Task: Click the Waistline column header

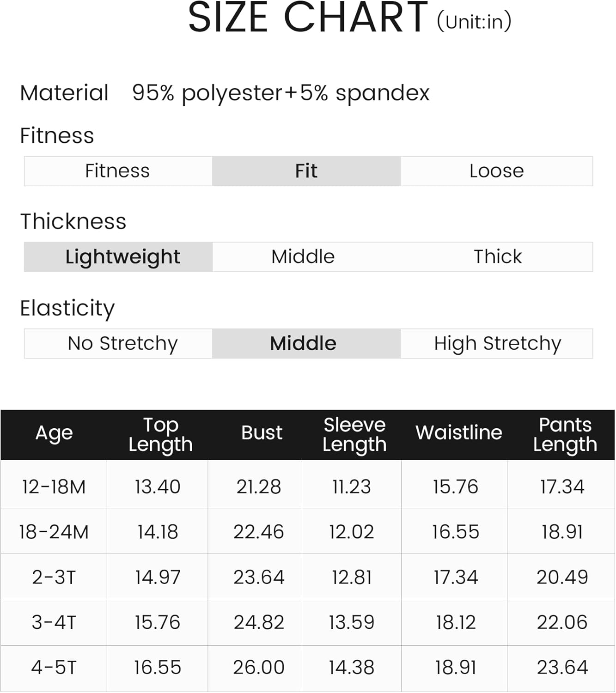Action: (x=458, y=433)
